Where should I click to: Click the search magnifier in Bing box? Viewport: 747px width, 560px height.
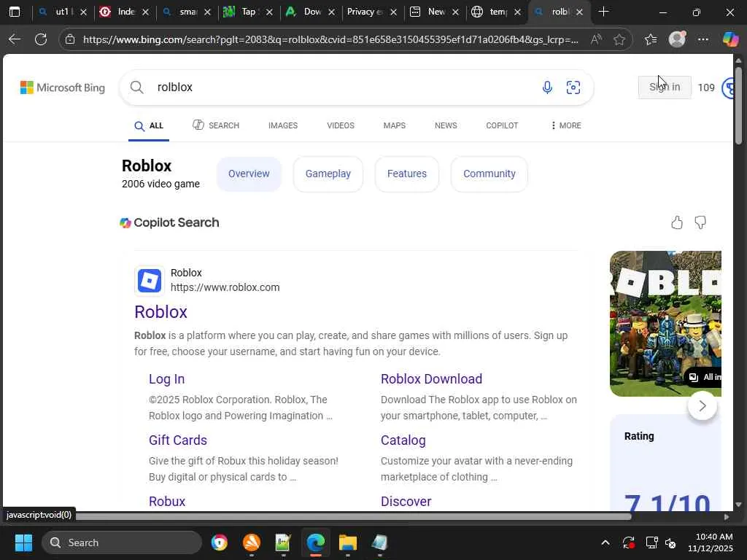coord(137,87)
